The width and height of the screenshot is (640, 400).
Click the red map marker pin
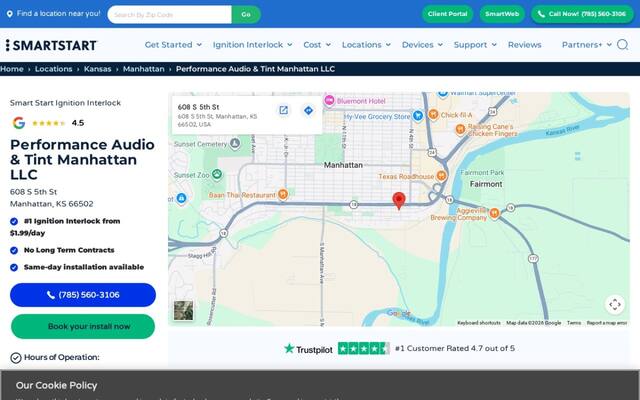point(399,201)
